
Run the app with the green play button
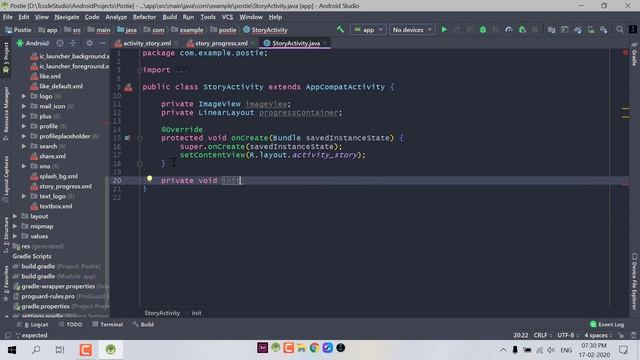(x=444, y=30)
